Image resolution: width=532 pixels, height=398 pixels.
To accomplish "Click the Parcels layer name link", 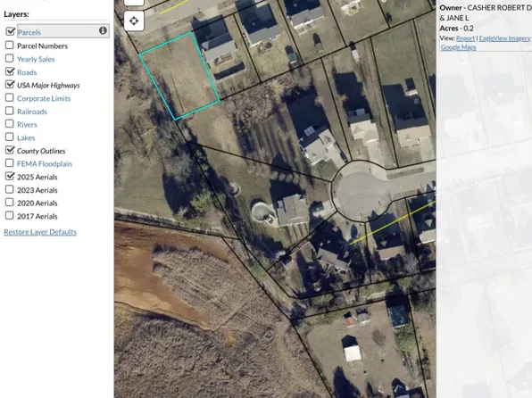I will pyautogui.click(x=29, y=32).
